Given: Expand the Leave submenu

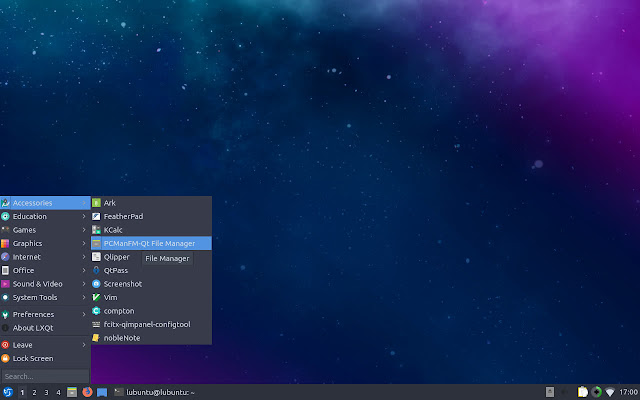Looking at the screenshot, I should point(45,345).
